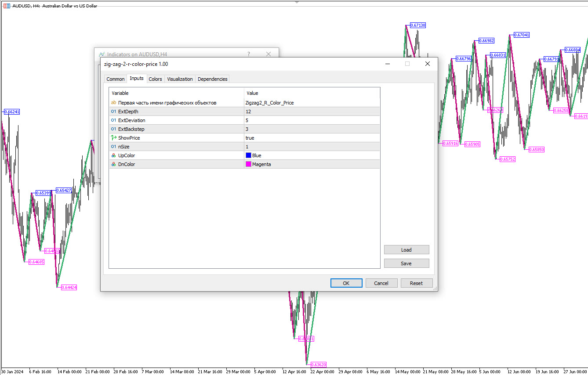Click the 0.66982 price label on chart
This screenshot has width=588, height=375.
[x=486, y=40]
